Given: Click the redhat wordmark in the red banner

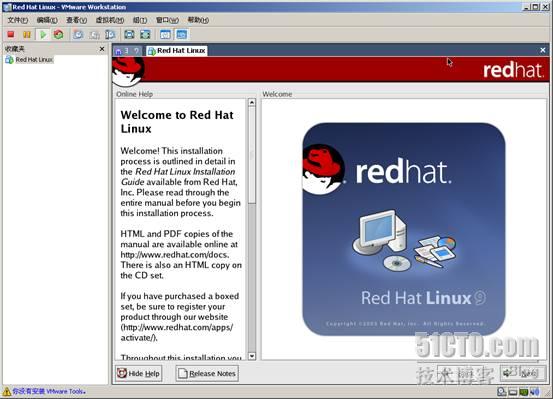Looking at the screenshot, I should 513,70.
